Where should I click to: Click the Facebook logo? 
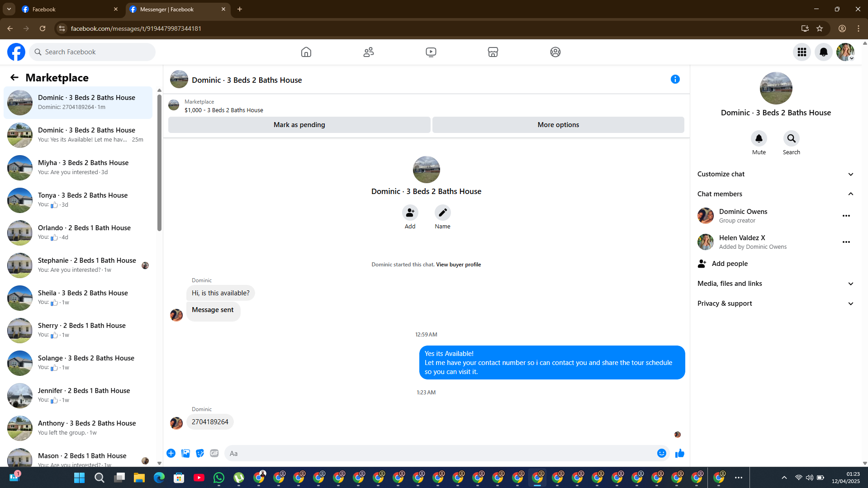(x=16, y=52)
